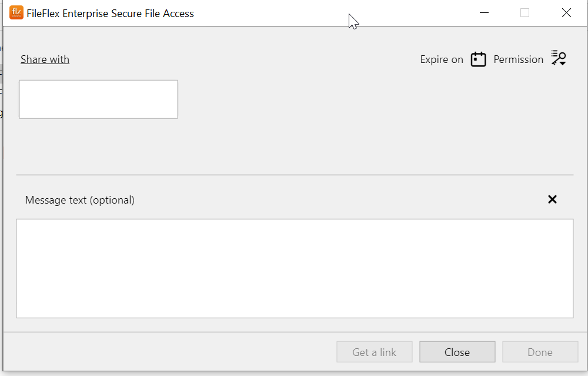Screen dimensions: 588x376
Task: Click the Expire on label
Action: click(442, 59)
